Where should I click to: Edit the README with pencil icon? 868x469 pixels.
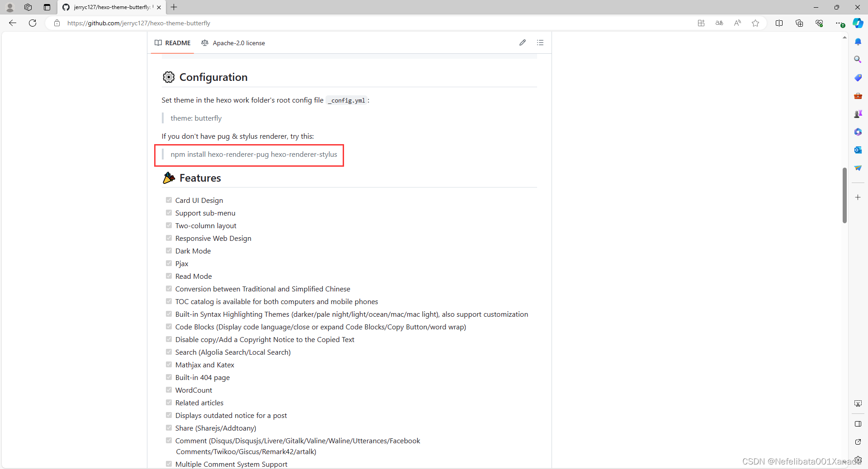(523, 42)
